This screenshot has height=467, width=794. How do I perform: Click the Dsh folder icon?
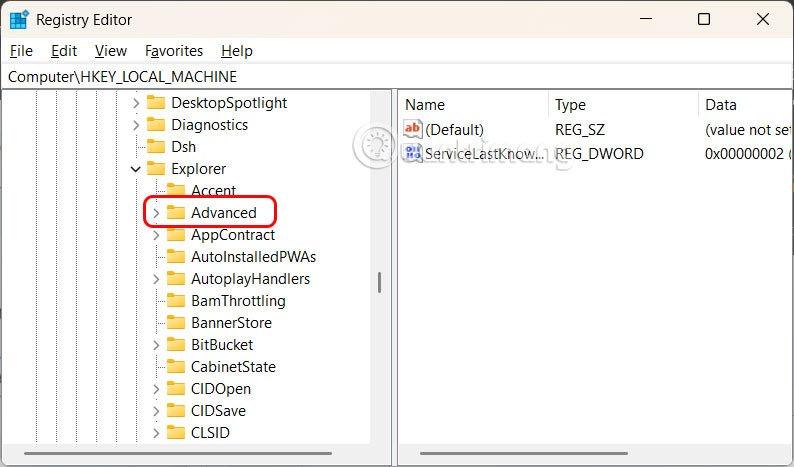point(156,147)
